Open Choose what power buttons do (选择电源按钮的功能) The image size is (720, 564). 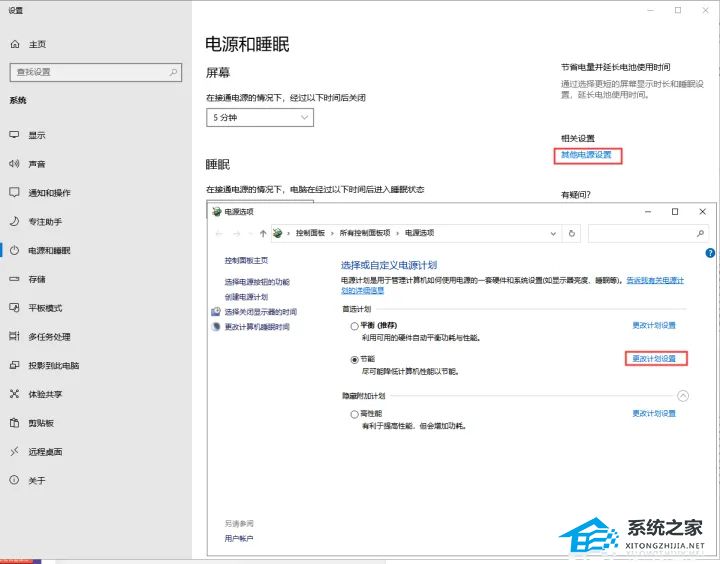point(257,282)
